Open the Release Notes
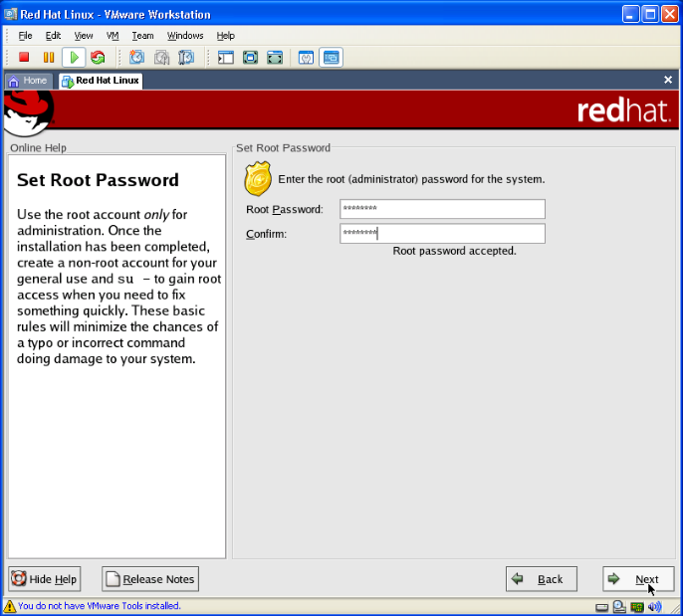The height and width of the screenshot is (616, 683). pyautogui.click(x=149, y=579)
